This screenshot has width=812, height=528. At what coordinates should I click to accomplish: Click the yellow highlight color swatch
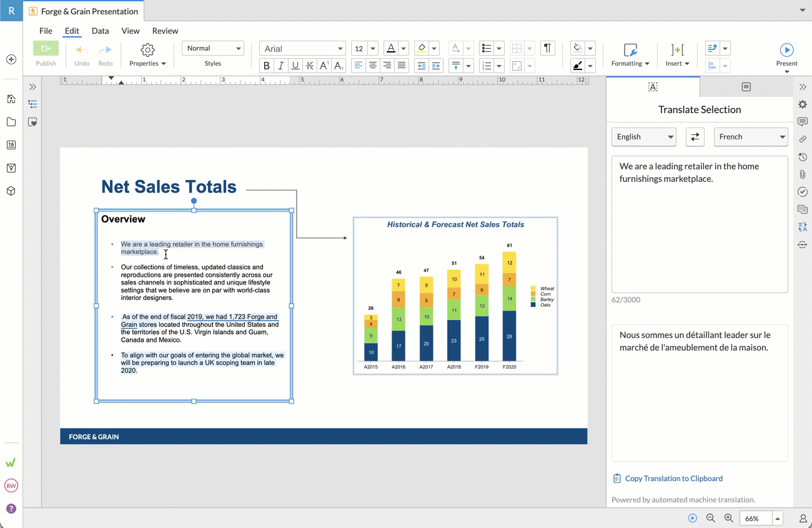pos(422,48)
